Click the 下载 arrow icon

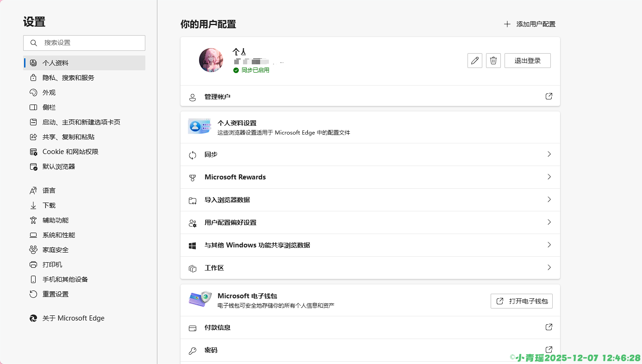pos(33,205)
